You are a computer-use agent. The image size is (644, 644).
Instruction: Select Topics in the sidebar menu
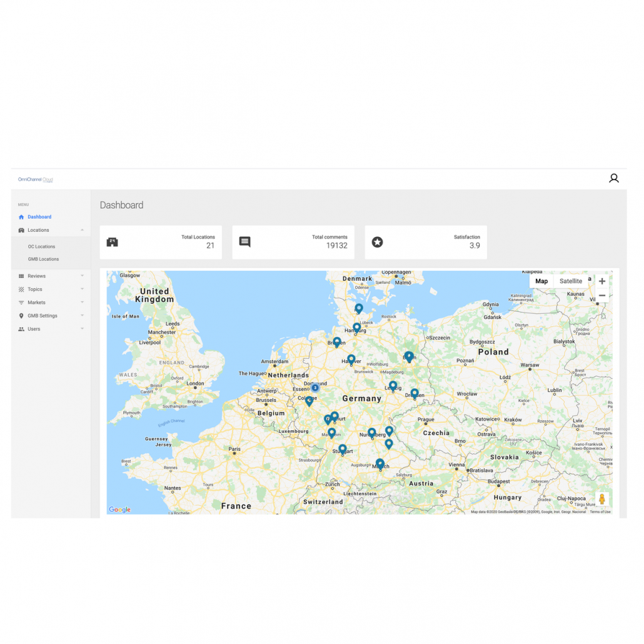tap(35, 289)
